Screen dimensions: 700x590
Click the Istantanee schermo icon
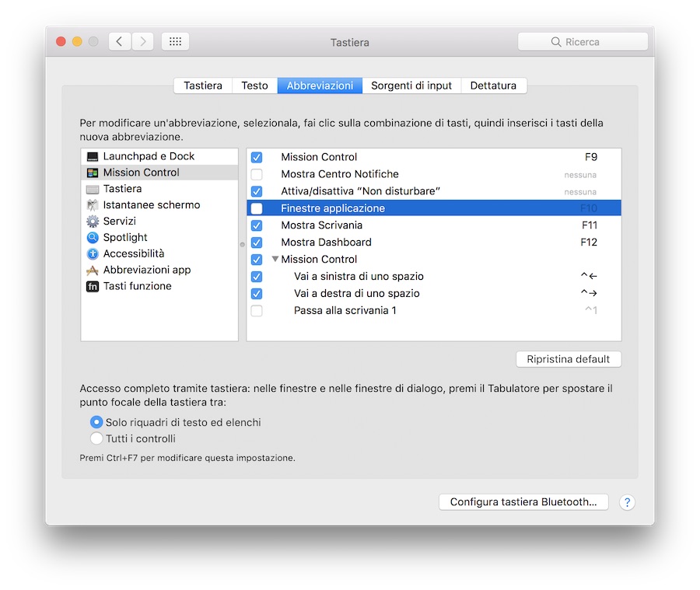pos(93,205)
